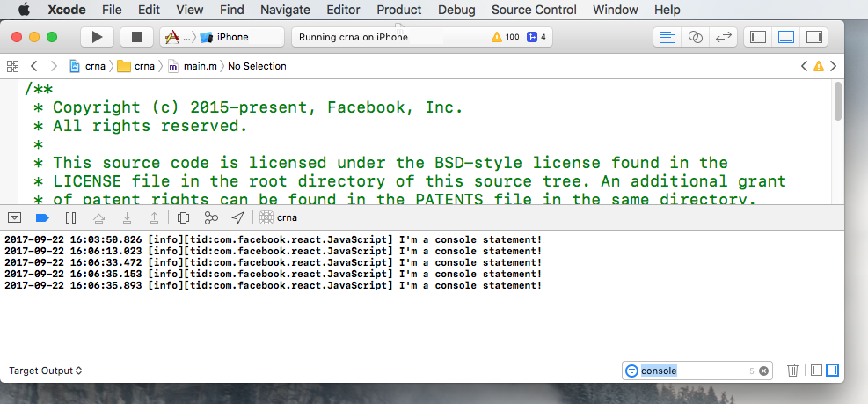
Task: Click the Step Into debug button
Action: coord(128,217)
